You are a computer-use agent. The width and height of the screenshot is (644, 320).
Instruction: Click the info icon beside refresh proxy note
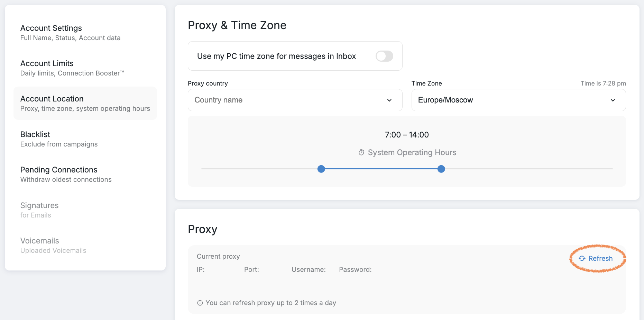tap(200, 303)
